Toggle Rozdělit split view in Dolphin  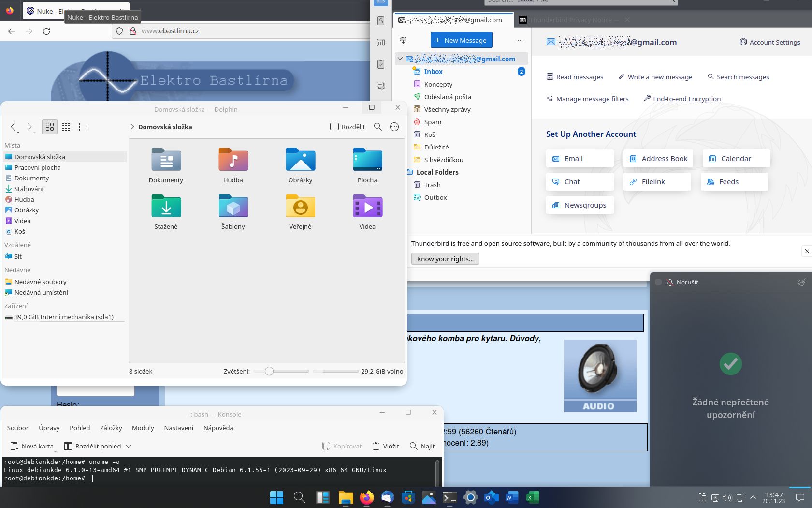pos(348,127)
